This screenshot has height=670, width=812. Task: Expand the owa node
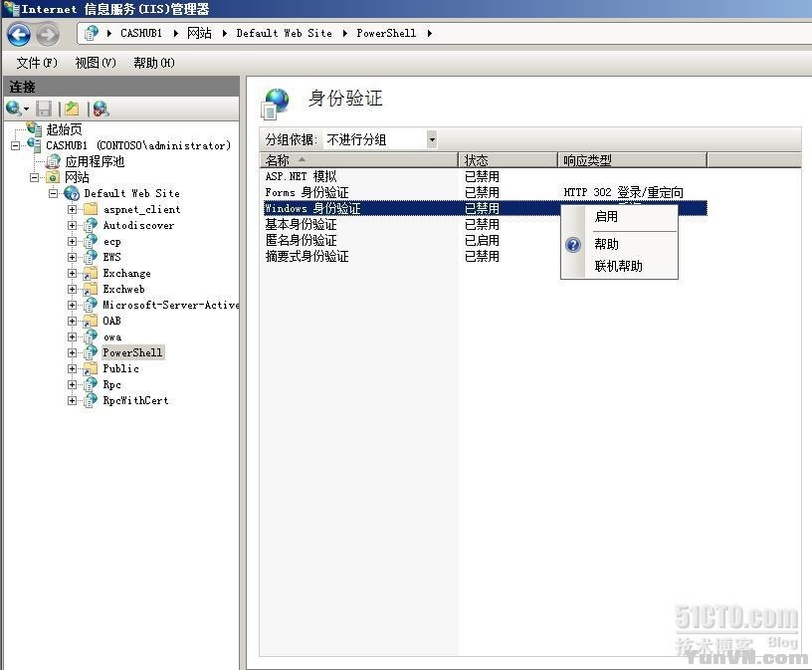click(73, 337)
